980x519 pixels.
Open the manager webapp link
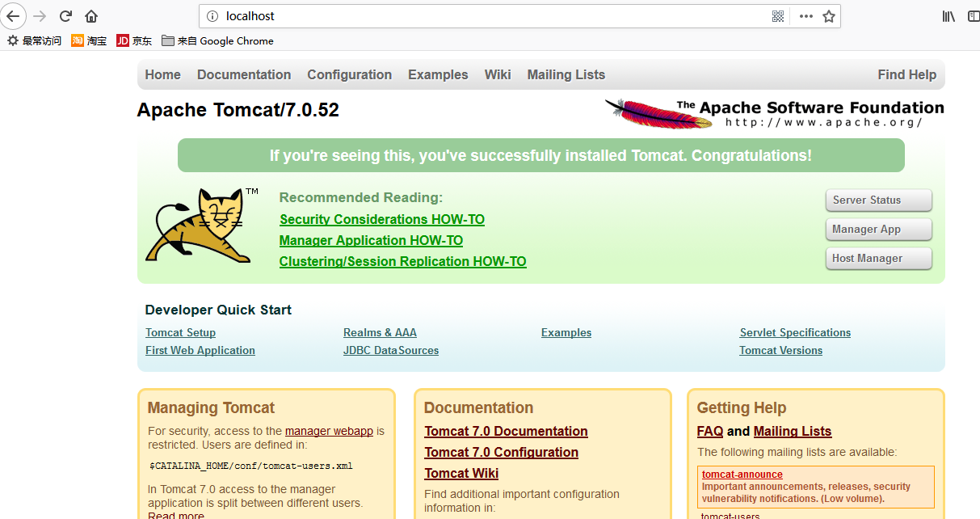click(329, 431)
